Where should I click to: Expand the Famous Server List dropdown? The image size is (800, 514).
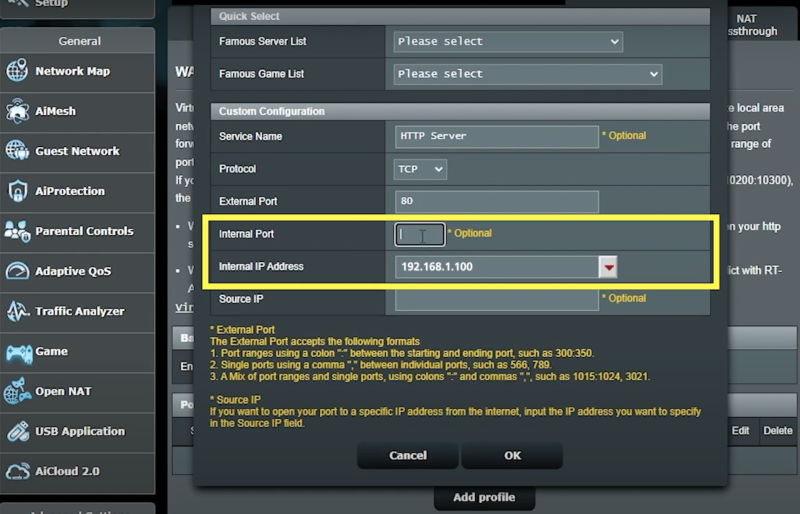(x=508, y=41)
